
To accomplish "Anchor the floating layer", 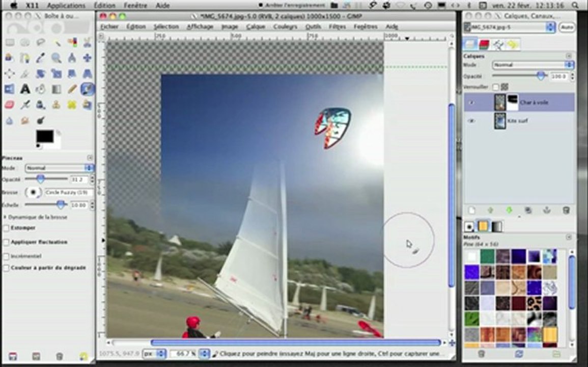I will [547, 211].
